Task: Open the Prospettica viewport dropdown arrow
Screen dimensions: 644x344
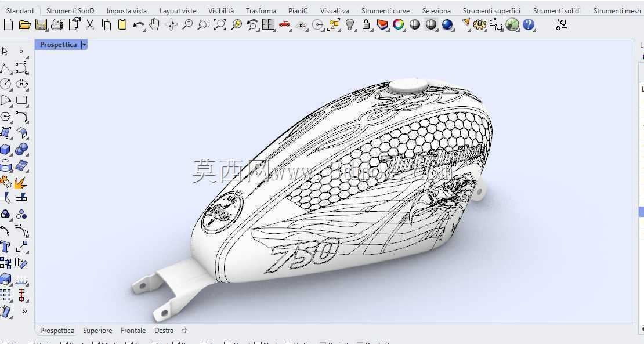Action: click(84, 45)
